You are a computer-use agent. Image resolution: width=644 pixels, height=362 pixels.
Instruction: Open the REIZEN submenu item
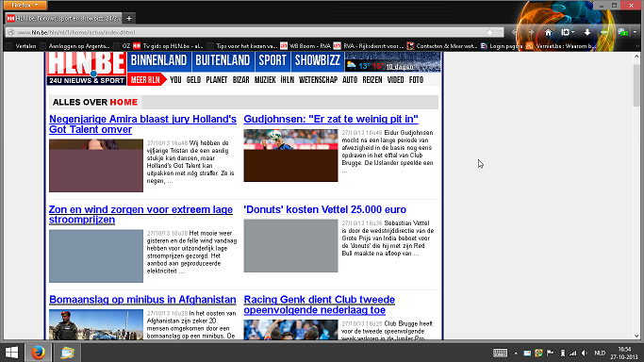(x=372, y=80)
